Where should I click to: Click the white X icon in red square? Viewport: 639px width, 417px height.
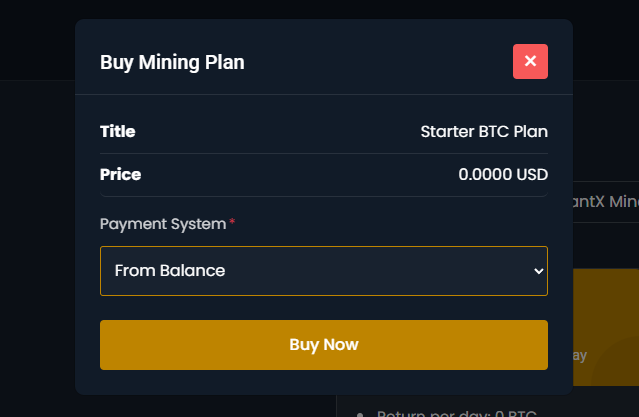coord(530,61)
